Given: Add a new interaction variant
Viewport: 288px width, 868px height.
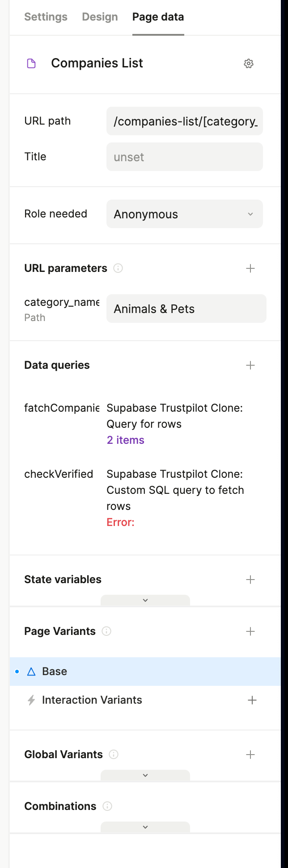Looking at the screenshot, I should [x=252, y=700].
